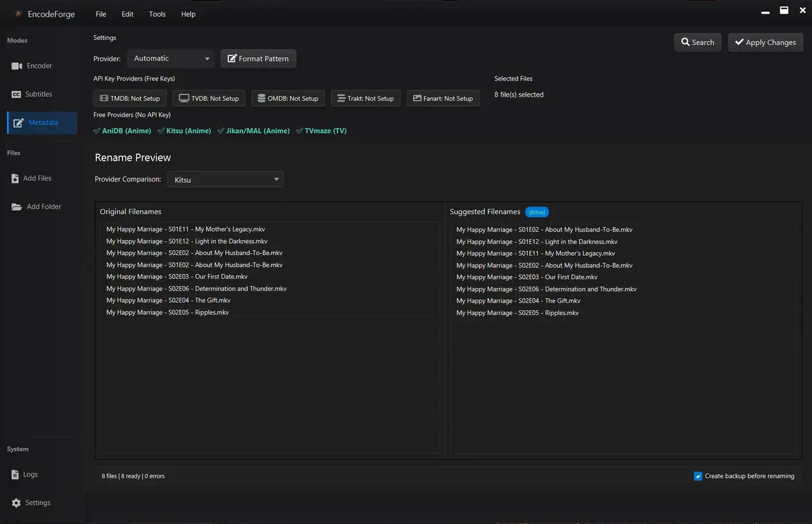Click AniDB (Anime) provider label
Image resolution: width=812 pixels, height=524 pixels.
127,131
